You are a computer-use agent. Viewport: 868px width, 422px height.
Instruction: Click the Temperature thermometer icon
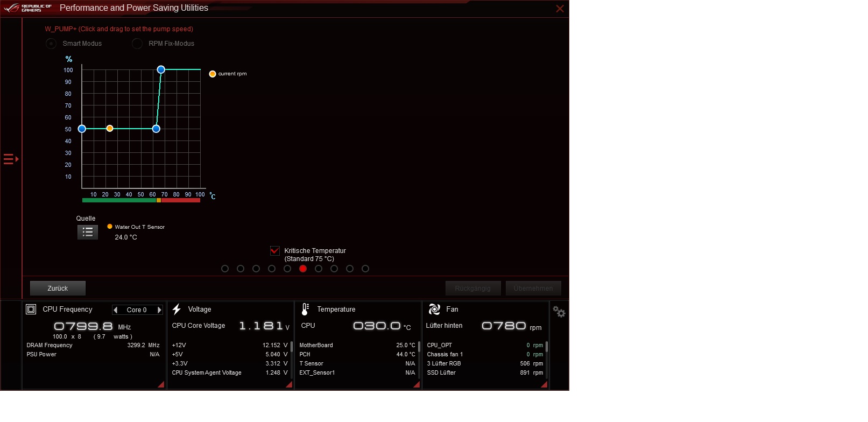(305, 309)
